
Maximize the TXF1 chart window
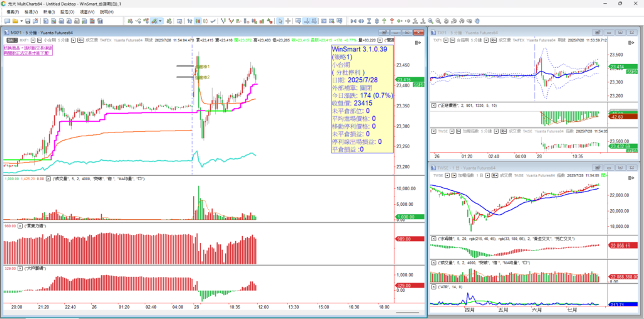[620, 33]
